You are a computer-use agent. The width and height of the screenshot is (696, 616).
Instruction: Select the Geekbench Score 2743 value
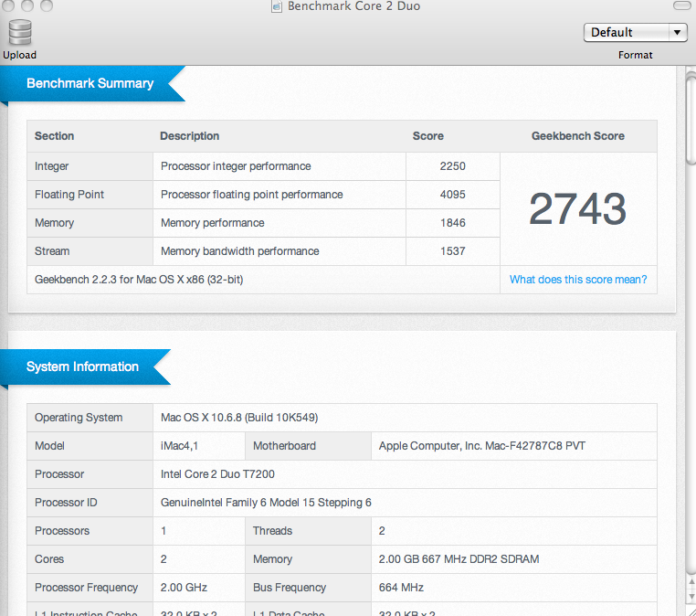click(x=577, y=208)
